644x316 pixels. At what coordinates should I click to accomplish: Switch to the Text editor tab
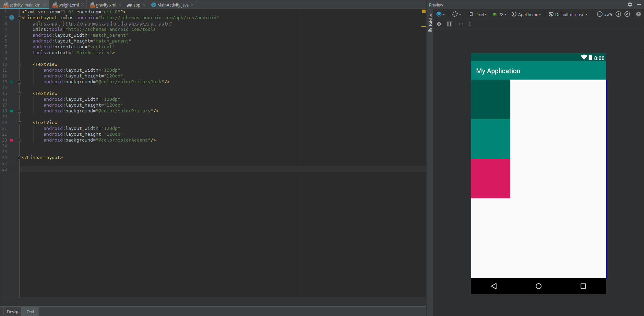click(31, 312)
